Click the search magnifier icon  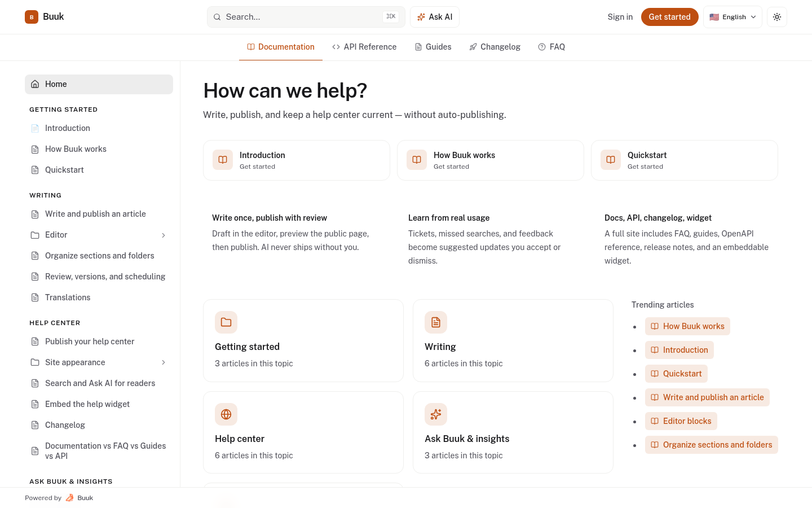click(217, 17)
